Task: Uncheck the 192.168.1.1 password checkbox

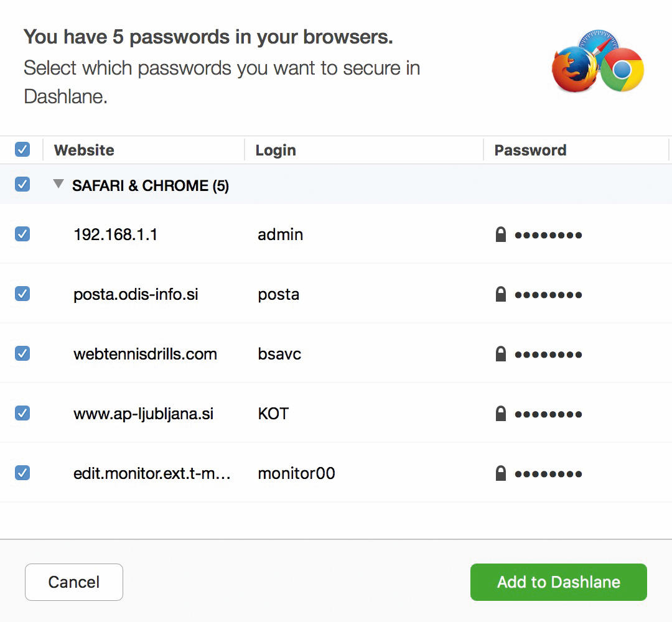Action: click(22, 234)
